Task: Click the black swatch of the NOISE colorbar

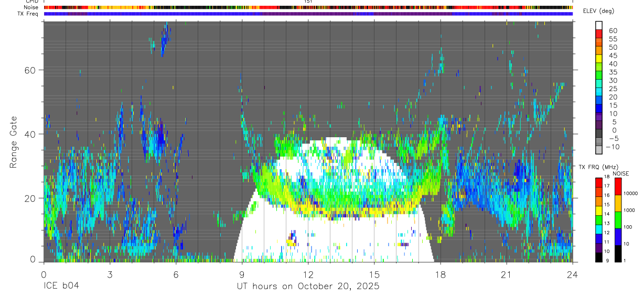Action: pyautogui.click(x=618, y=254)
